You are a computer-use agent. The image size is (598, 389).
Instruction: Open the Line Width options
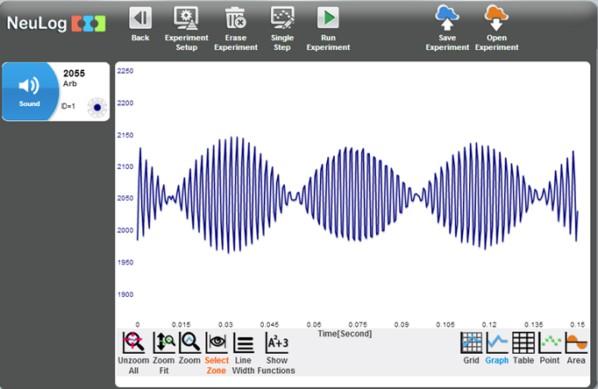(x=243, y=342)
